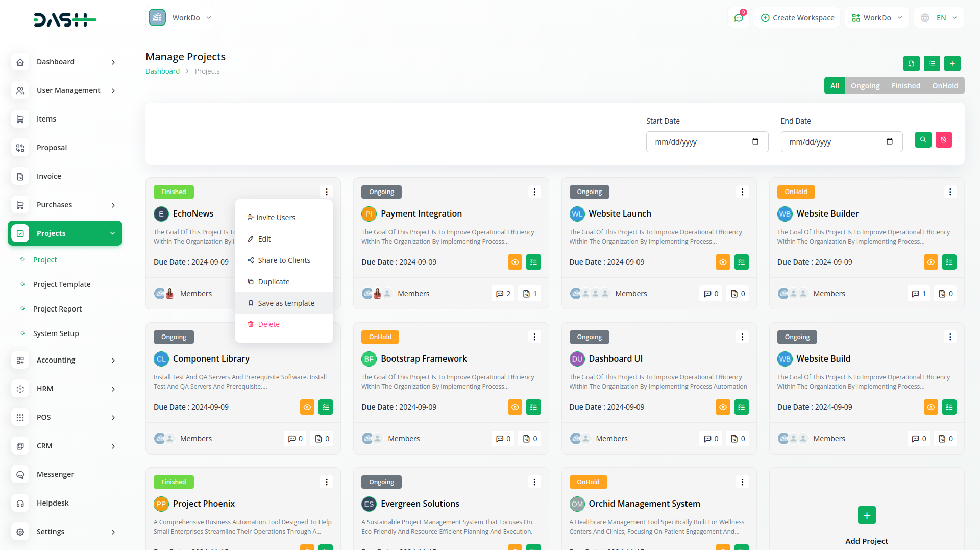
Task: Open the WorkDo workspace dropdown at top left
Action: point(180,18)
